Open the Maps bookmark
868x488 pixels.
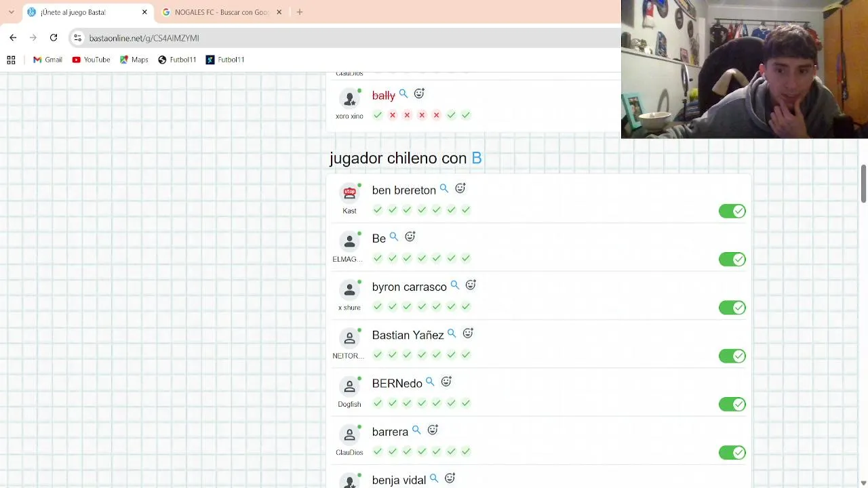point(134,60)
